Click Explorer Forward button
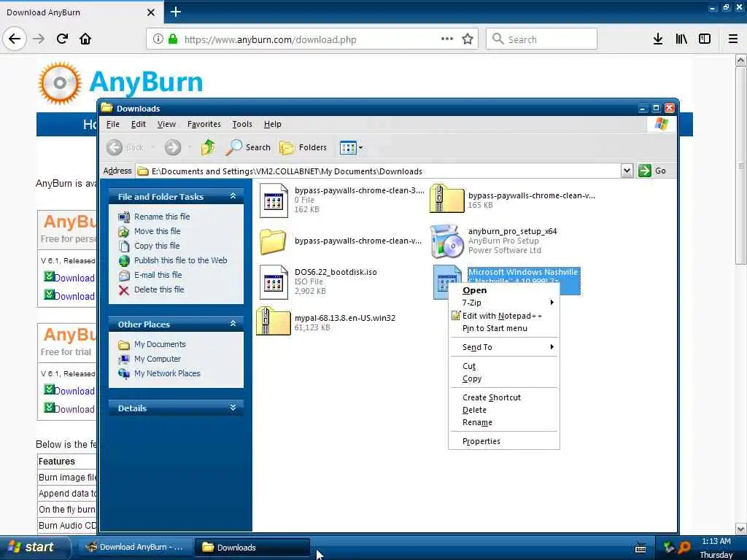Image resolution: width=747 pixels, height=560 pixels. [x=173, y=147]
